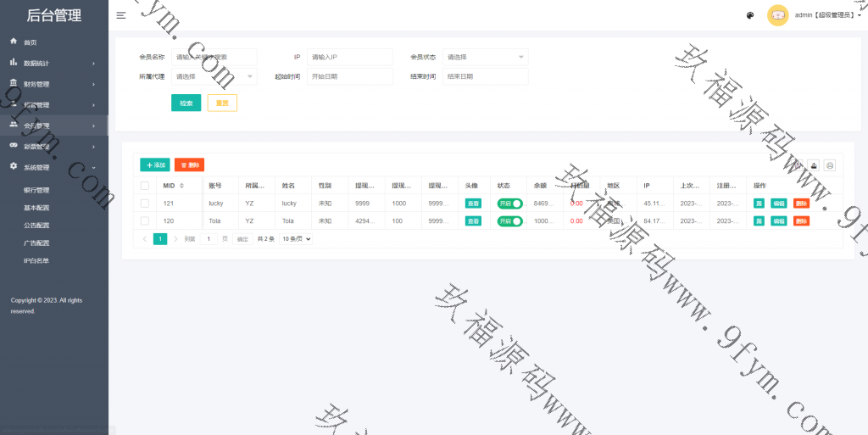View avatar (查看) for the lucky row

pyautogui.click(x=473, y=204)
